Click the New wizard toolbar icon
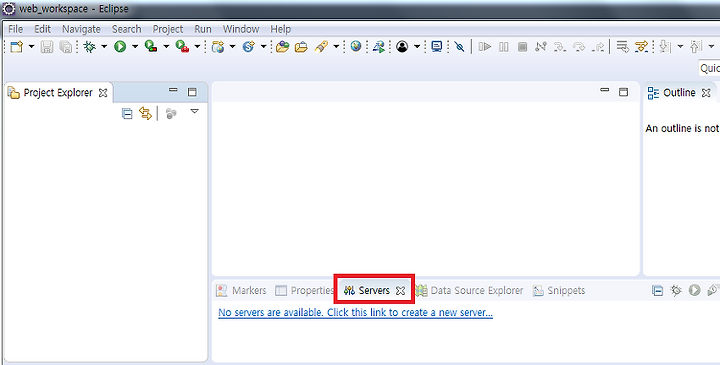The image size is (720, 365). point(17,46)
